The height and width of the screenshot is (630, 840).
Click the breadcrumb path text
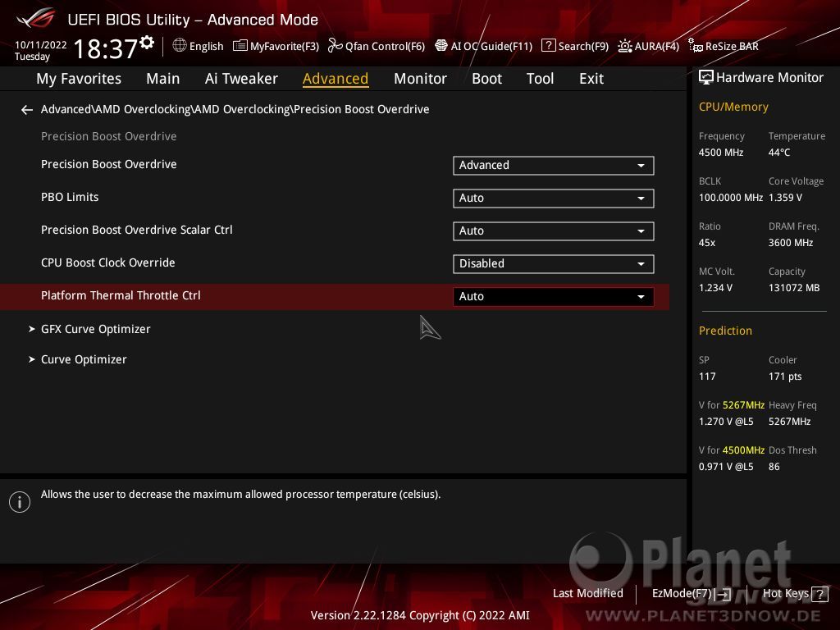coord(235,109)
